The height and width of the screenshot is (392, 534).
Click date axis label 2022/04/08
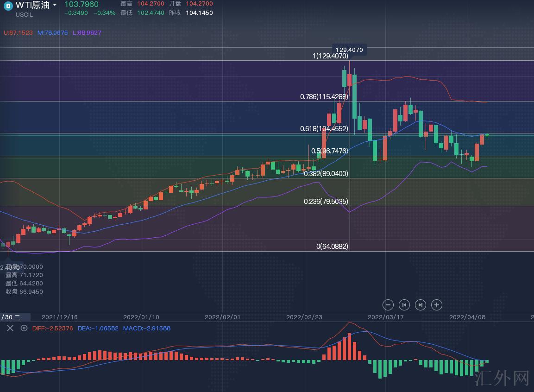[467, 317]
